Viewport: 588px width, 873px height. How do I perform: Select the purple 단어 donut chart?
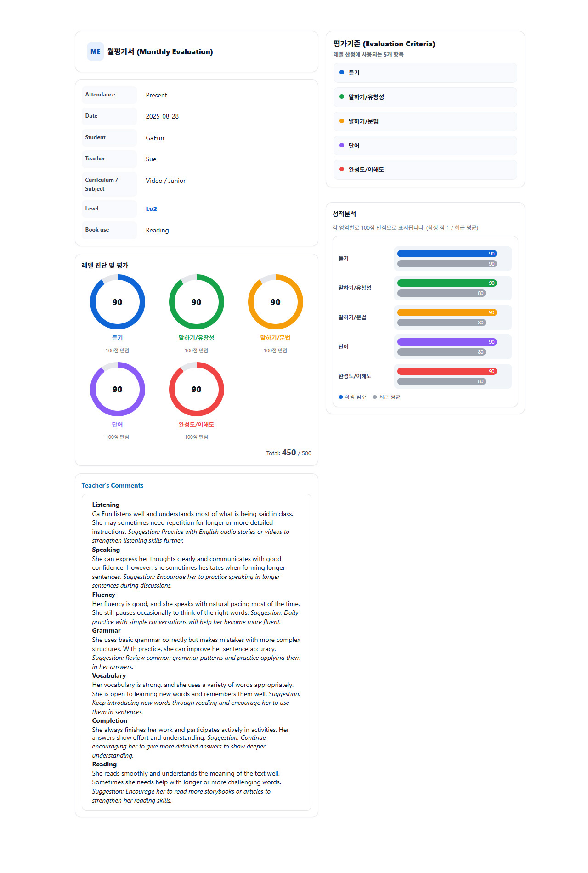pyautogui.click(x=118, y=389)
